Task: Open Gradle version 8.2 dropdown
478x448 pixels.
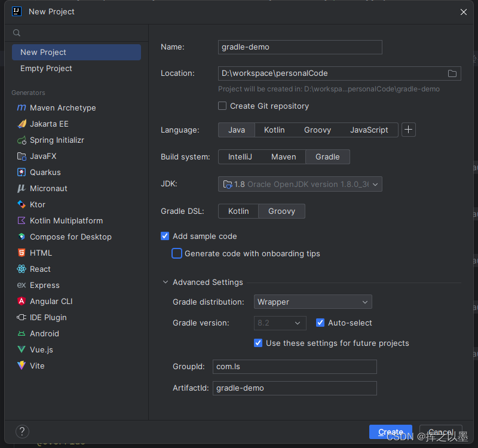Action: pos(280,323)
